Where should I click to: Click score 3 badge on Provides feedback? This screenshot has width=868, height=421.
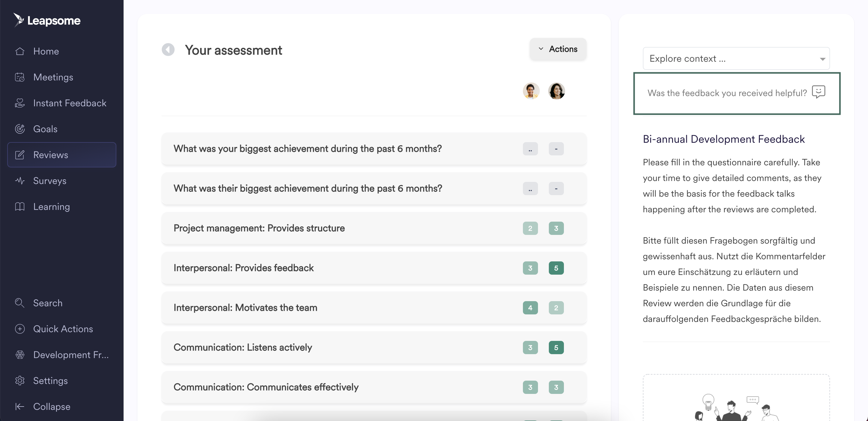point(530,268)
